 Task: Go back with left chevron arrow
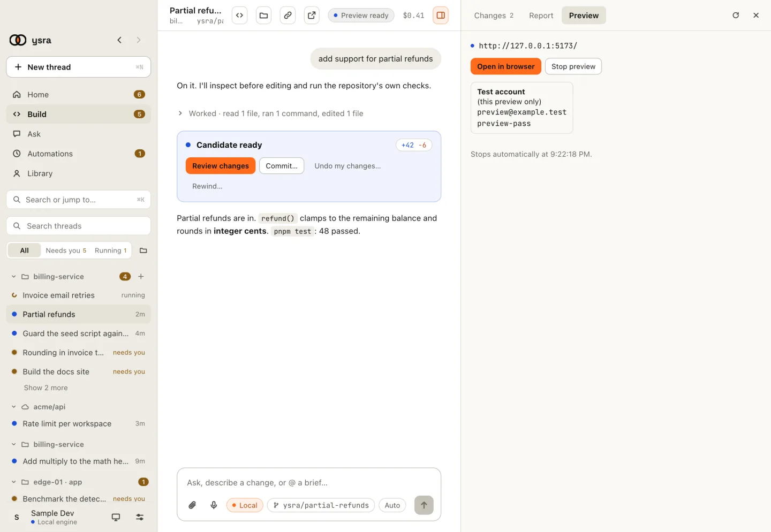pyautogui.click(x=119, y=40)
